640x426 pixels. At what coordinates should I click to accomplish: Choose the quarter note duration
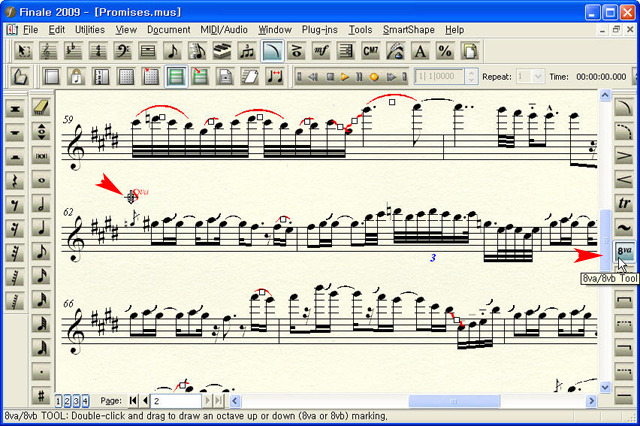pos(41,228)
